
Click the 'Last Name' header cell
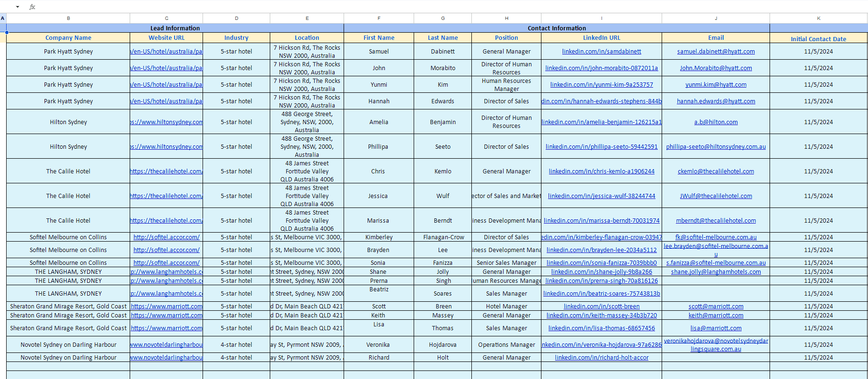coord(443,38)
